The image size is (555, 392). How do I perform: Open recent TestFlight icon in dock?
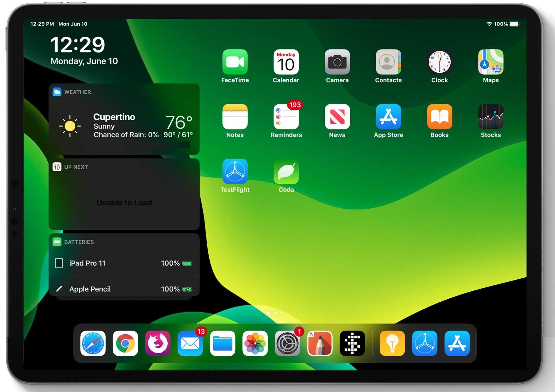(x=425, y=343)
